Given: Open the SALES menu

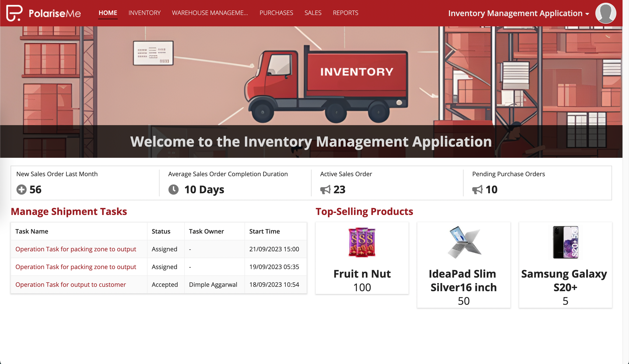Looking at the screenshot, I should [313, 13].
